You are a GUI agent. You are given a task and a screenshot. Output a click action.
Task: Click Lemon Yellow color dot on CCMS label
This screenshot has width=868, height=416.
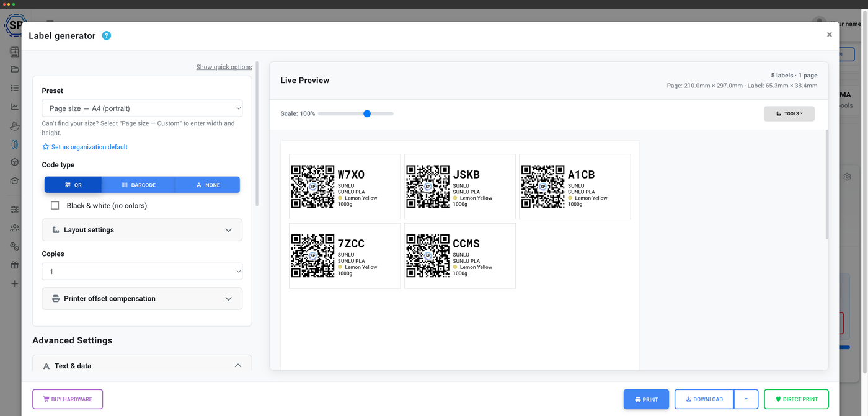pos(455,267)
